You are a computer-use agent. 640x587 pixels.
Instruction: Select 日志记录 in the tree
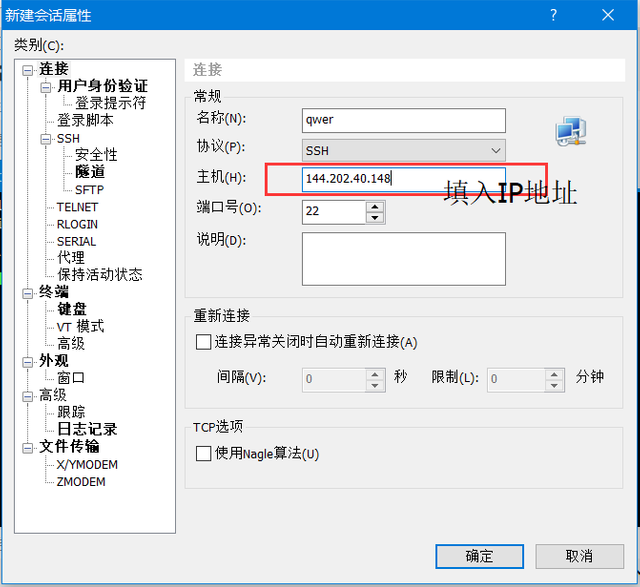(x=87, y=429)
